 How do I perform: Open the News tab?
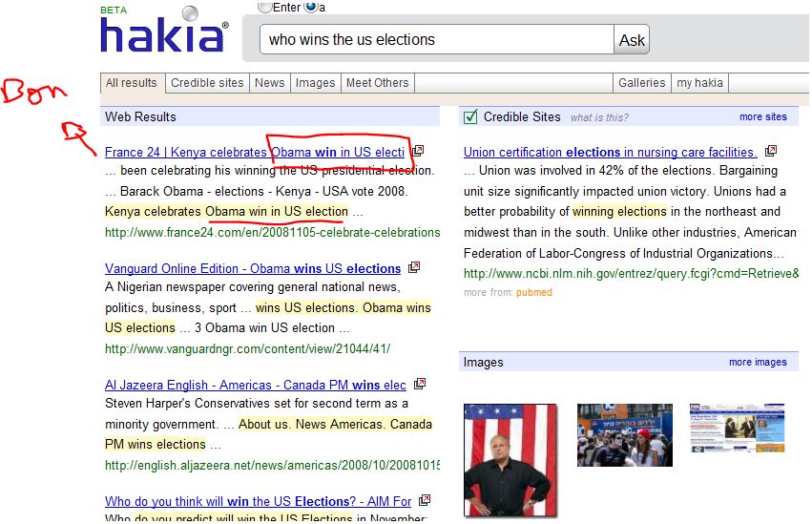269,83
